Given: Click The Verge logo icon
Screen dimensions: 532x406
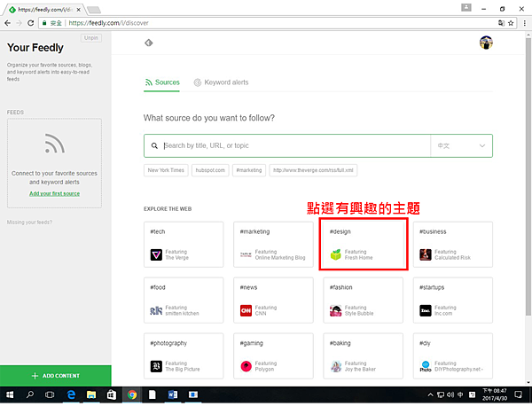Looking at the screenshot, I should point(156,254).
